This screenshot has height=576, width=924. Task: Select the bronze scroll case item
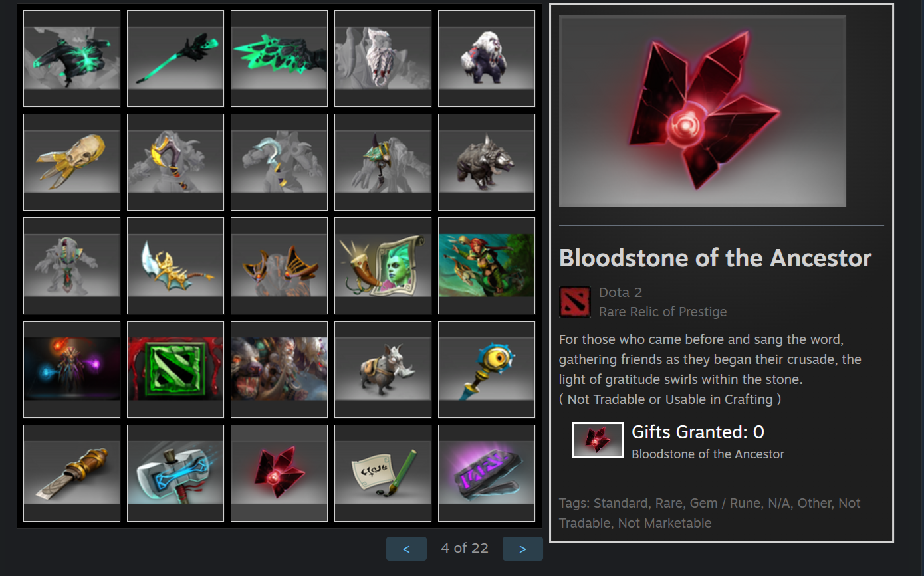tap(72, 473)
